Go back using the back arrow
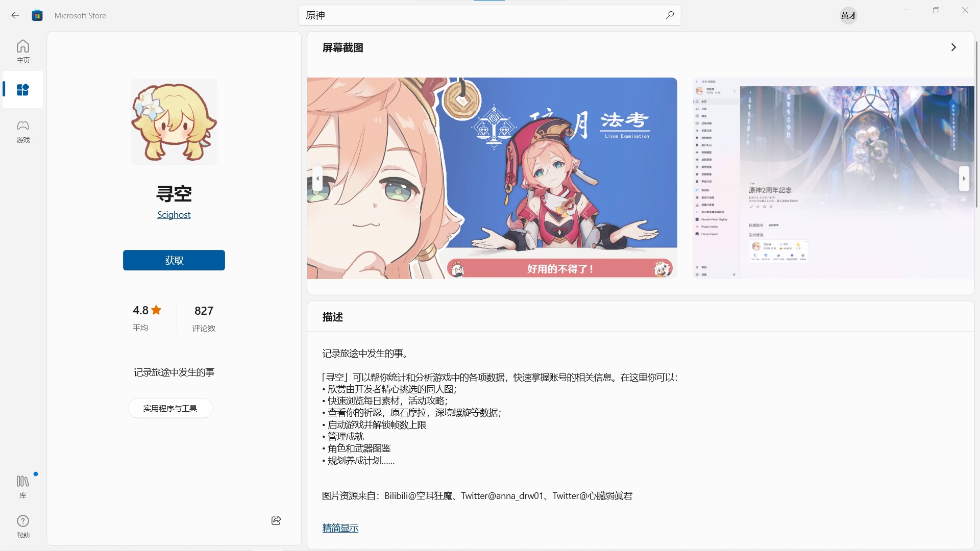Viewport: 980px width, 551px height. [x=15, y=15]
